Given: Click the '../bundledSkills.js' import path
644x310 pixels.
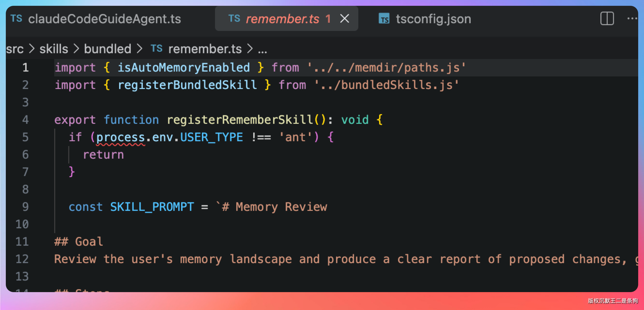Looking at the screenshot, I should click(386, 85).
